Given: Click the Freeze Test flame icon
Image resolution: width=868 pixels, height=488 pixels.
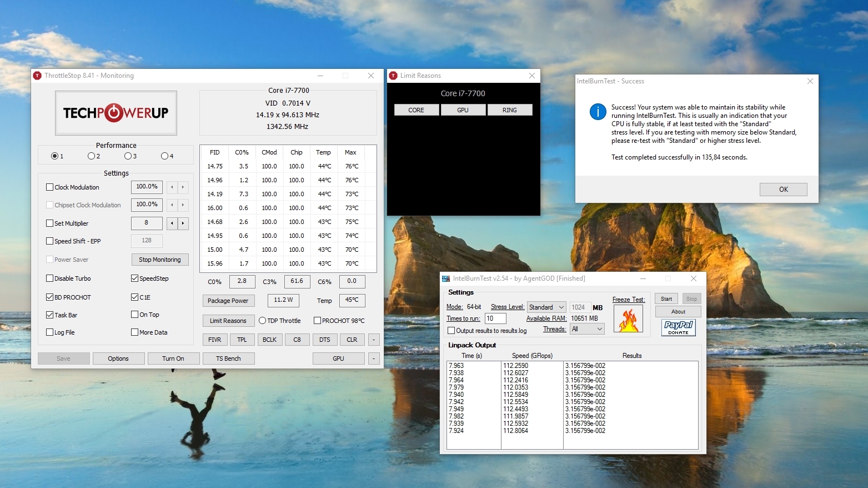Looking at the screenshot, I should 628,319.
